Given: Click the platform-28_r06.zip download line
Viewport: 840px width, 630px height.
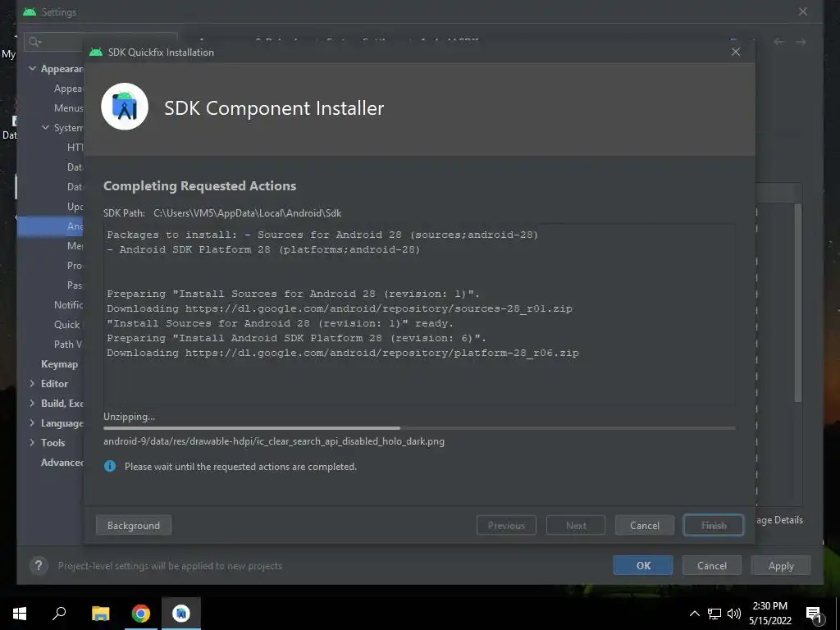Looking at the screenshot, I should point(343,353).
